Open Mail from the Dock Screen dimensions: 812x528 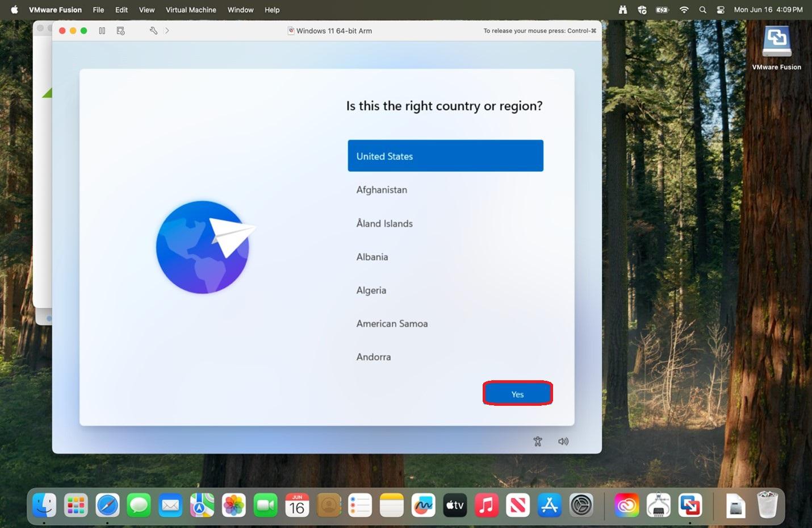[x=170, y=505]
